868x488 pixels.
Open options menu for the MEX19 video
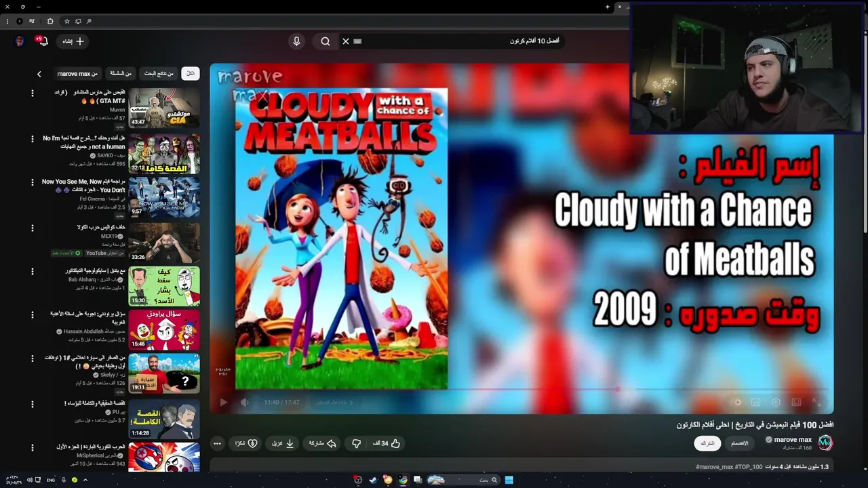(32, 227)
